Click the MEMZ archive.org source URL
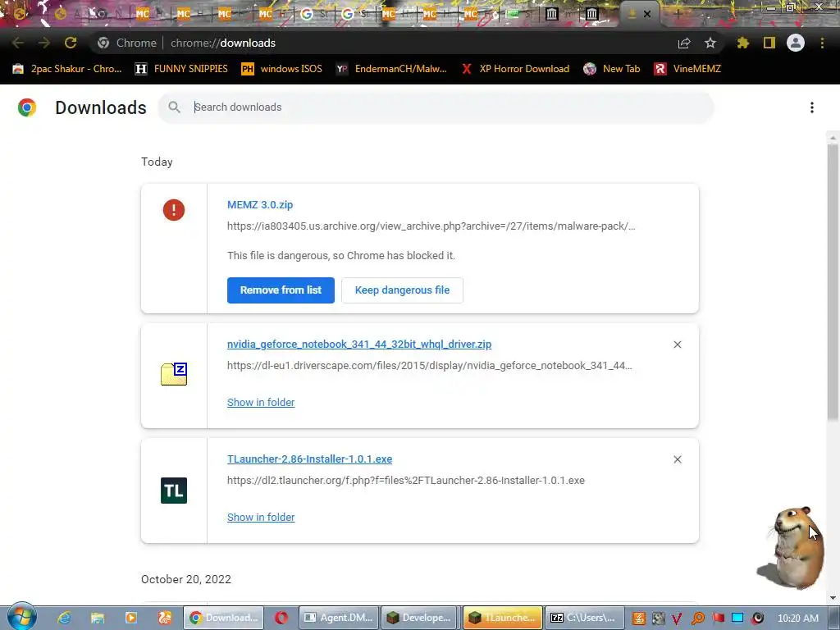 (431, 226)
